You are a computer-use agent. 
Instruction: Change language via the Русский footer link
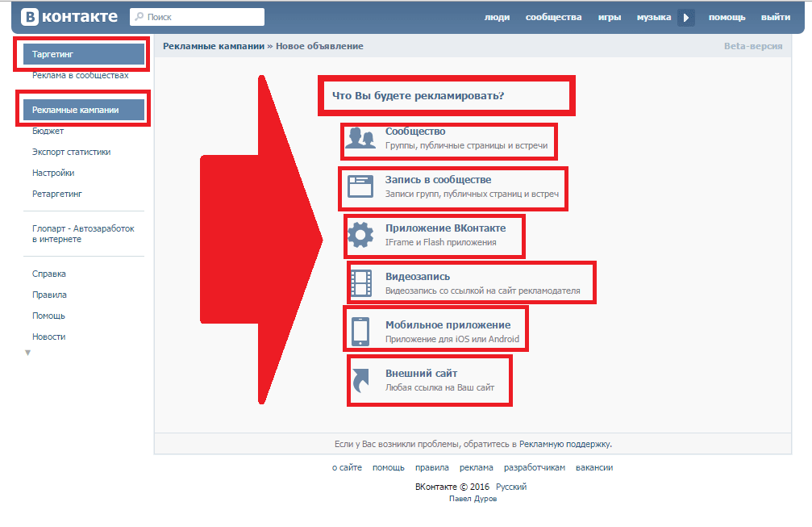[x=511, y=487]
